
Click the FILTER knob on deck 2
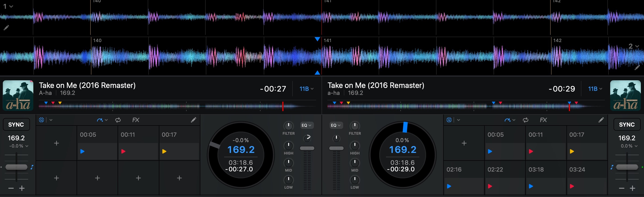point(355,126)
